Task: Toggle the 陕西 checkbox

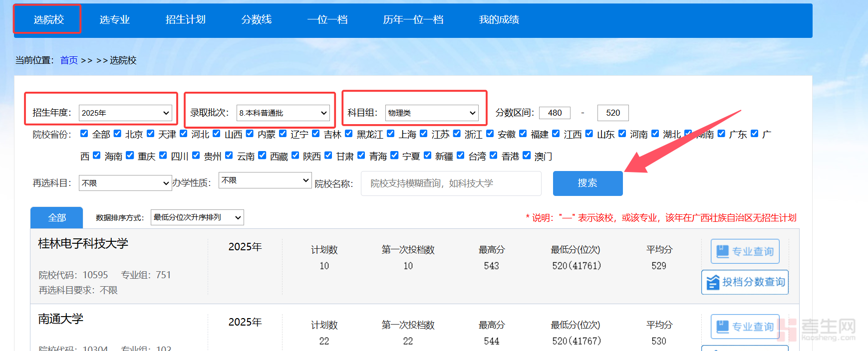Action: [295, 155]
